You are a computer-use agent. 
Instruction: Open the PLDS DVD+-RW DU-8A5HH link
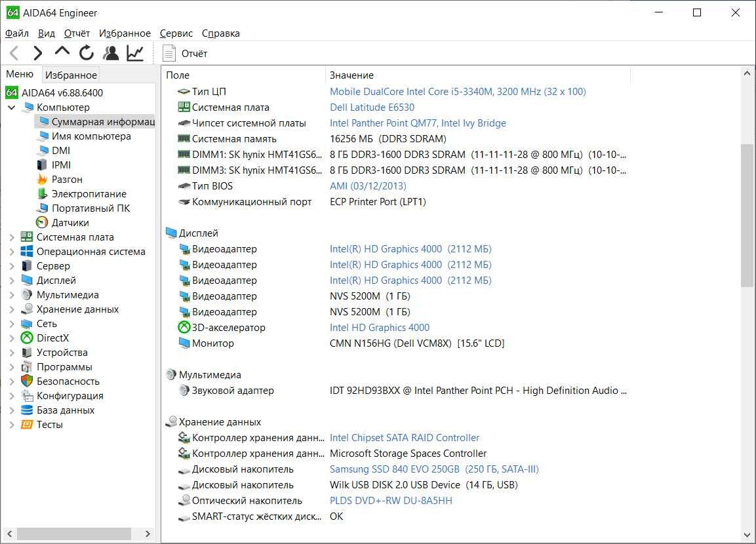click(391, 501)
